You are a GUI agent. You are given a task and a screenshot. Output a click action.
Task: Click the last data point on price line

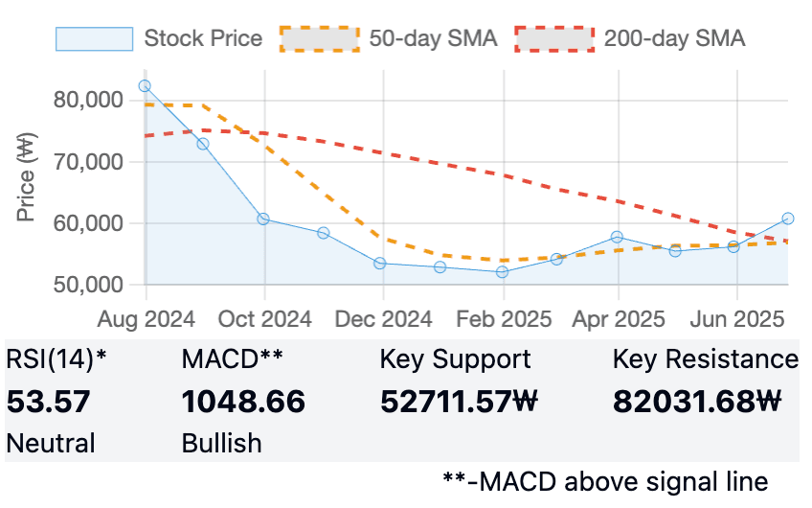click(787, 219)
